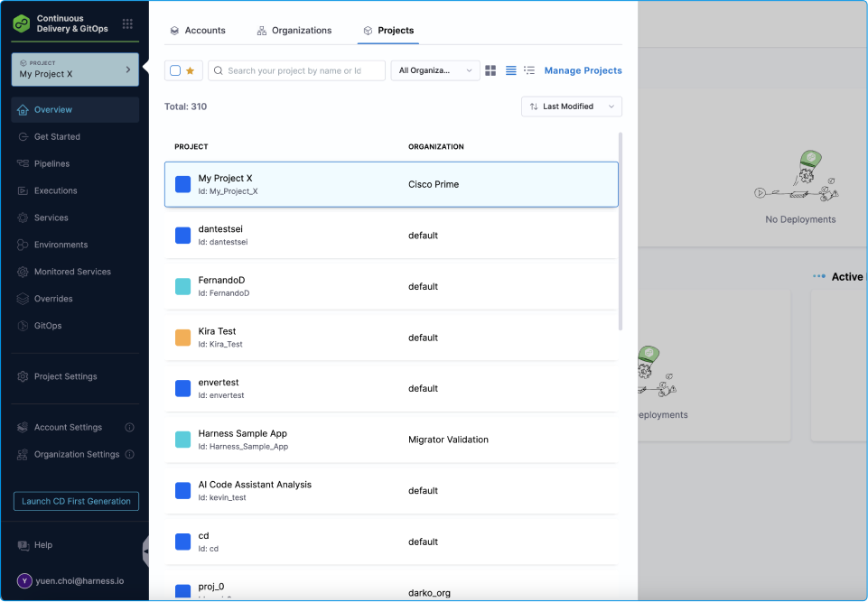Screen dimensions: 868x602
Task: Click the Organization Settings icon
Action: (23, 454)
